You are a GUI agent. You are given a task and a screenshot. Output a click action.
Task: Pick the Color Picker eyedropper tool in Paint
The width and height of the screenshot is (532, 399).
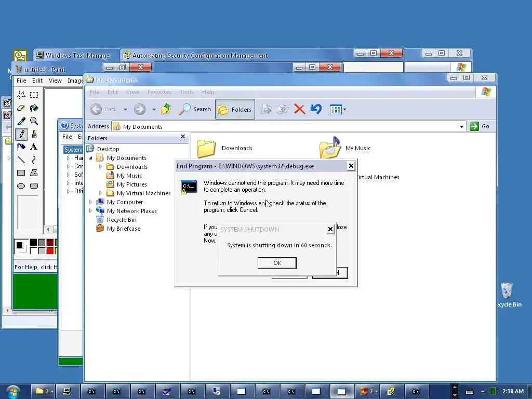pyautogui.click(x=21, y=121)
